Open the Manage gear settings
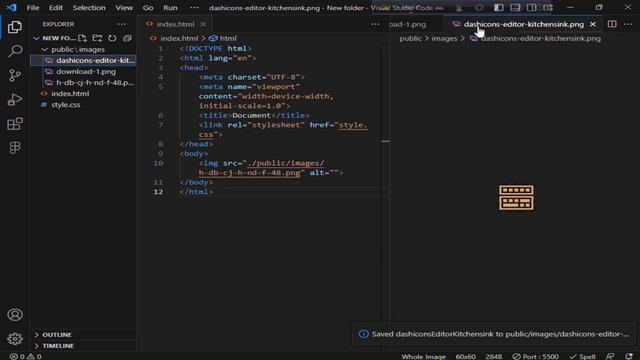The width and height of the screenshot is (640, 360). point(15,339)
